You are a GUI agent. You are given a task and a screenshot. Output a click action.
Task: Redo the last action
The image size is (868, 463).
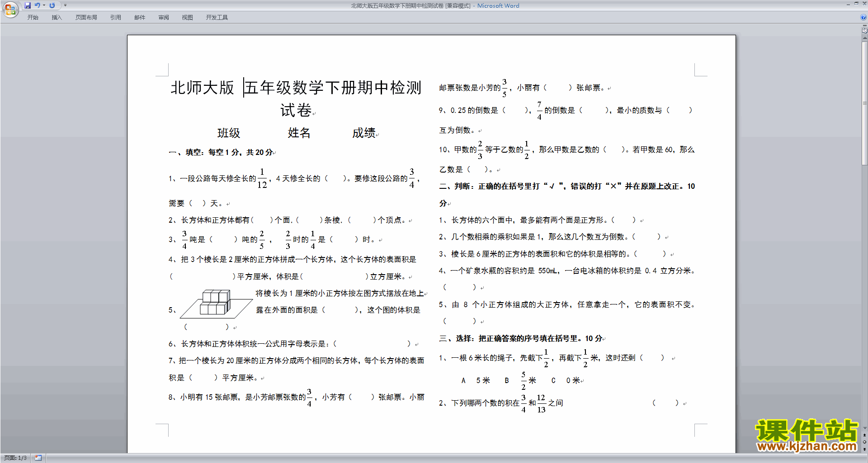52,5
